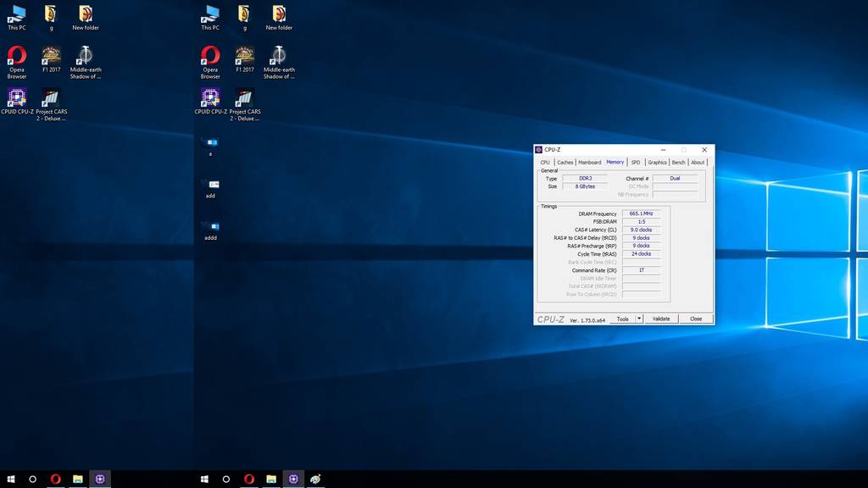Click the Close button beside Validate
This screenshot has height=488, width=868.
(x=696, y=319)
